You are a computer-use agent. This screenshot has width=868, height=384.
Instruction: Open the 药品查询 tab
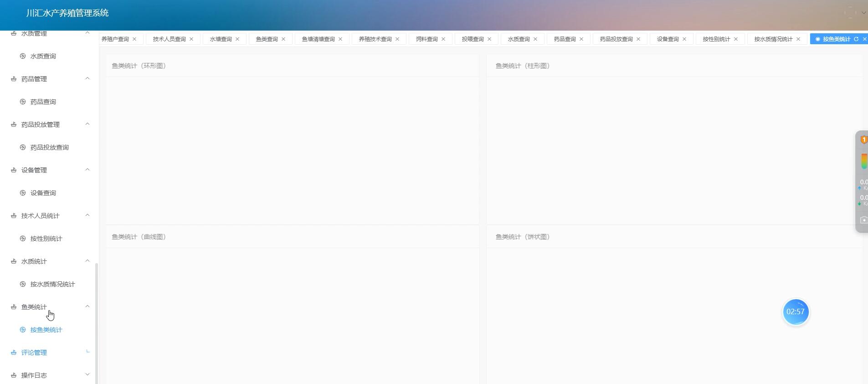tap(565, 39)
